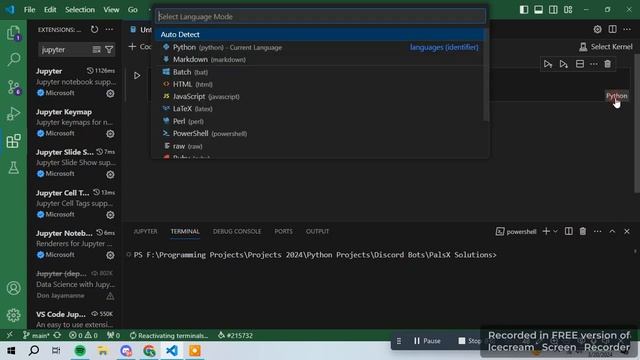The width and height of the screenshot is (640, 360).
Task: Open extensions view more actions menu
Action: coord(109,29)
